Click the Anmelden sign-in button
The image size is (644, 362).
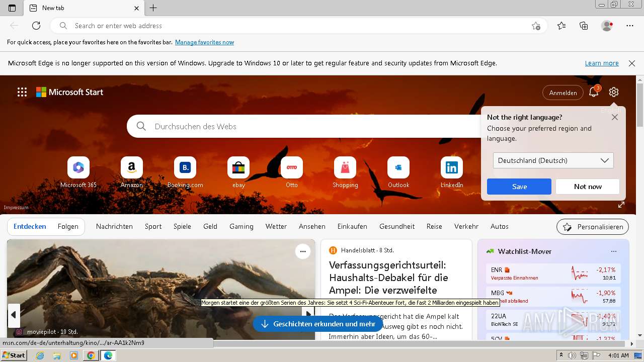point(563,93)
